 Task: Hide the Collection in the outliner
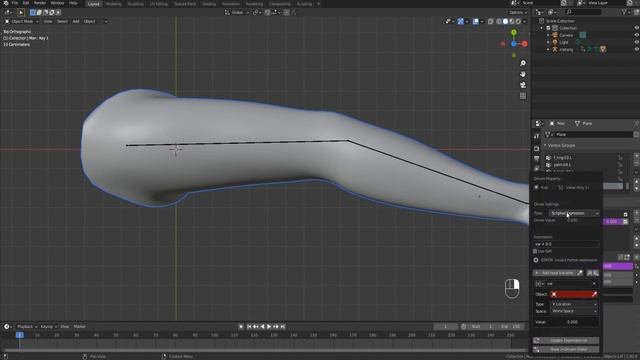click(x=637, y=28)
